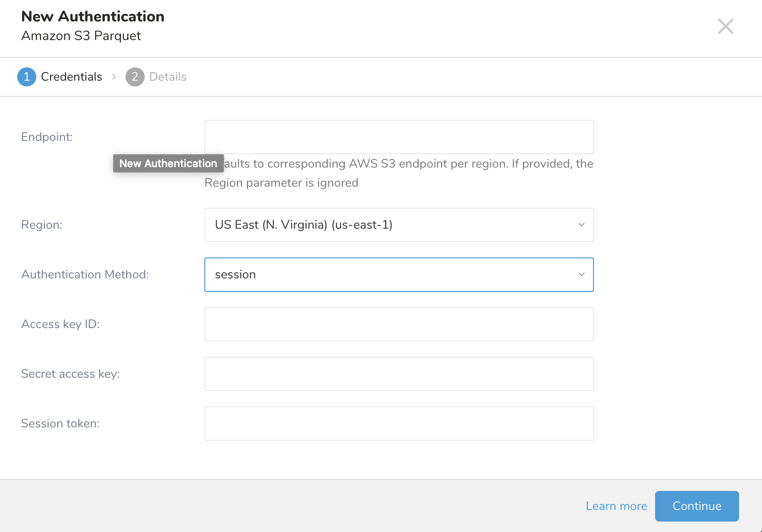Click the breadcrumb chevron between steps
762x532 pixels.
pyautogui.click(x=114, y=77)
